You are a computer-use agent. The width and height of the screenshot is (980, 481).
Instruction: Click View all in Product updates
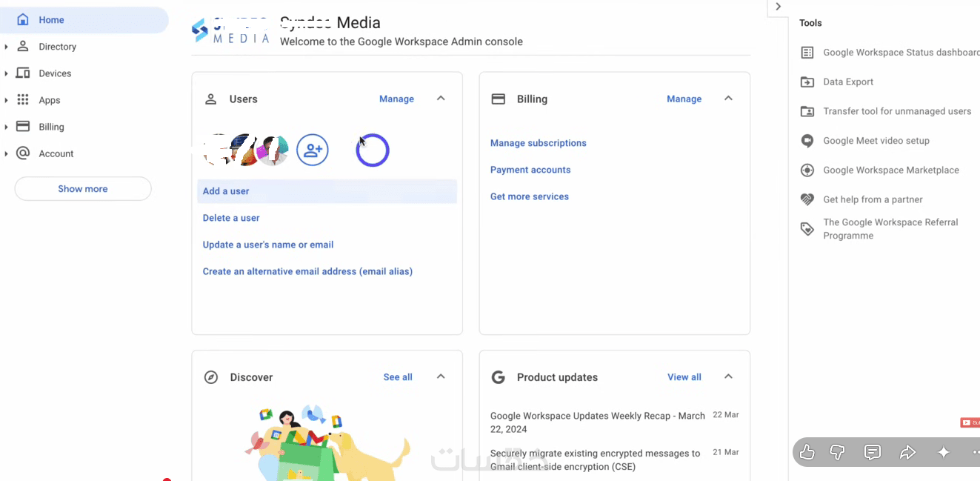point(684,377)
